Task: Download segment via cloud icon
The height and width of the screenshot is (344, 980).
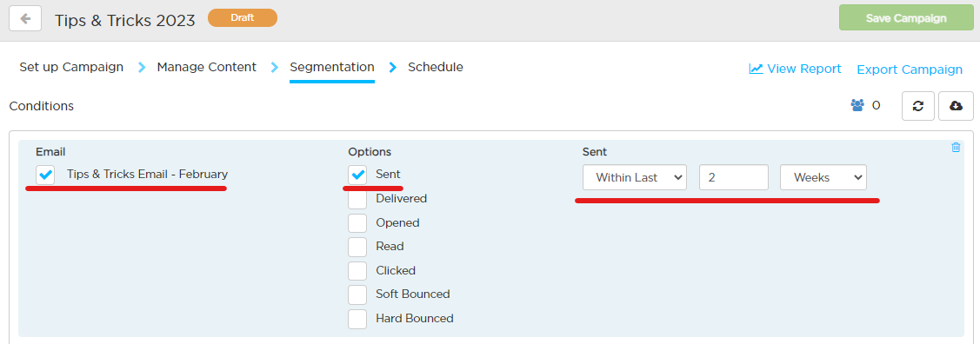Action: point(957,106)
